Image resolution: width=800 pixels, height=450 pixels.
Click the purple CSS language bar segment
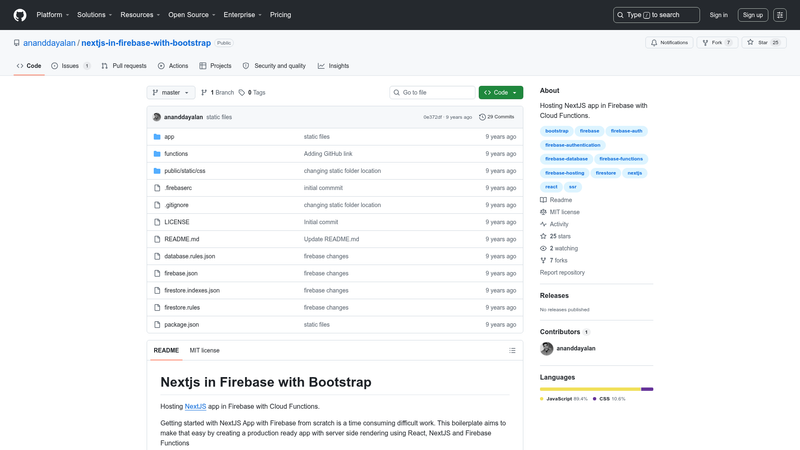[647, 389]
